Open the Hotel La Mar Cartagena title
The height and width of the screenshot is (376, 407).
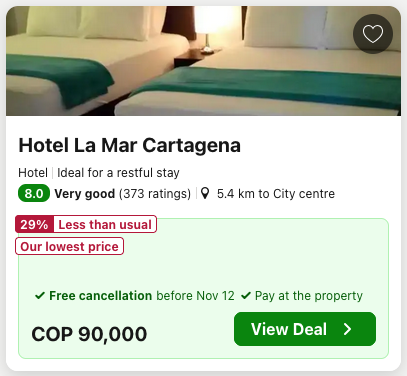pos(129,145)
